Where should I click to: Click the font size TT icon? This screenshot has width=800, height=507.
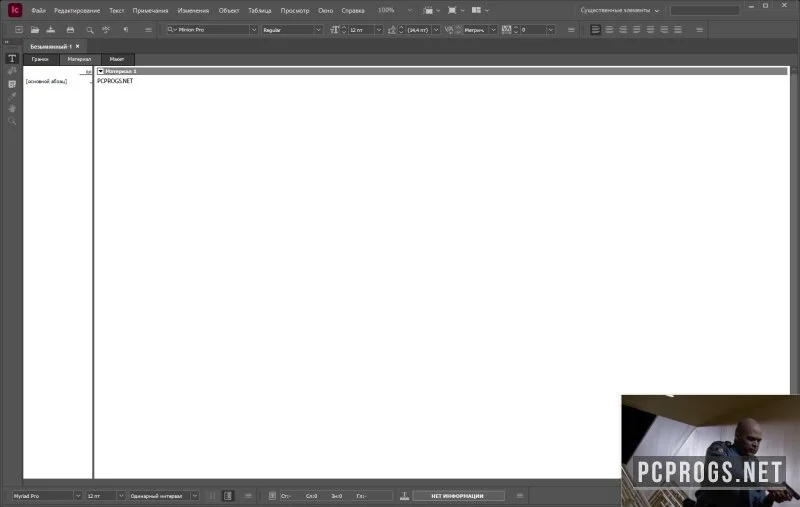[x=334, y=30]
